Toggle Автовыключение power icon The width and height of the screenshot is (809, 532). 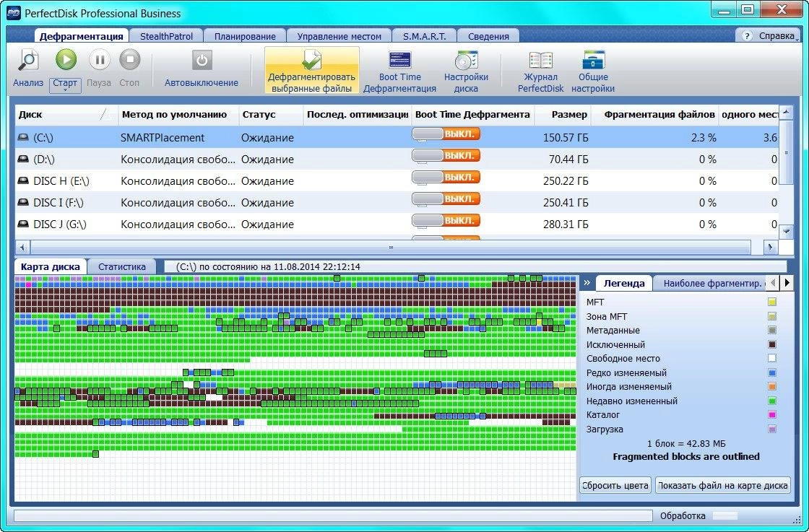coord(202,60)
